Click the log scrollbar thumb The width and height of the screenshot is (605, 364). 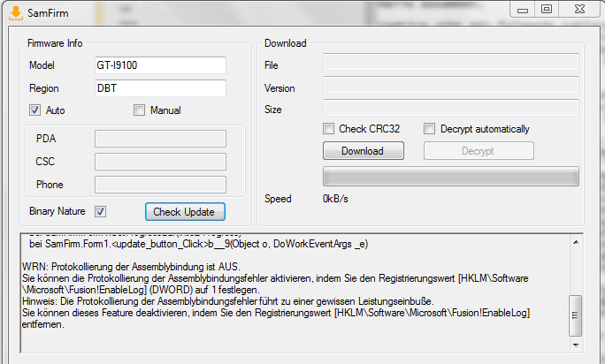tap(576, 315)
